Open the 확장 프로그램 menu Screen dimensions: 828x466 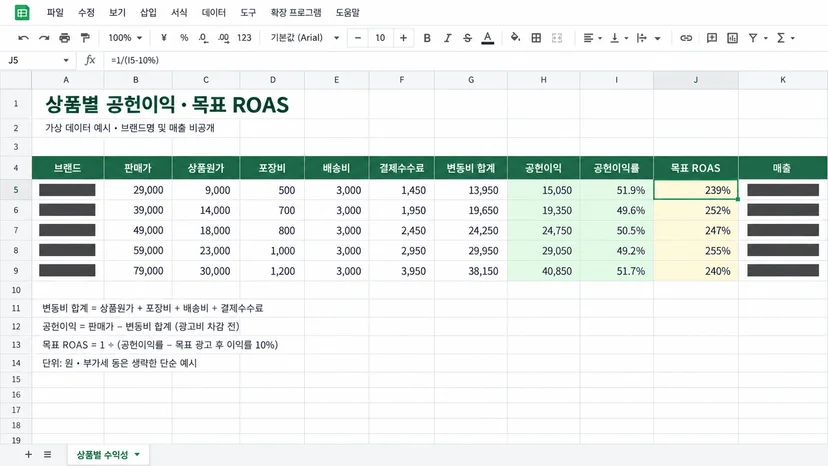(x=296, y=13)
